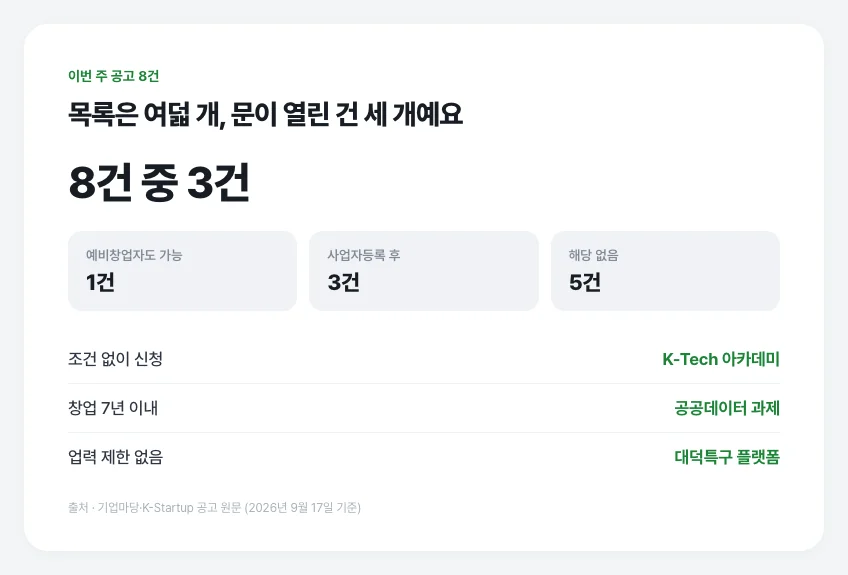
Task: Click the 5건 count value
Action: pos(585,282)
